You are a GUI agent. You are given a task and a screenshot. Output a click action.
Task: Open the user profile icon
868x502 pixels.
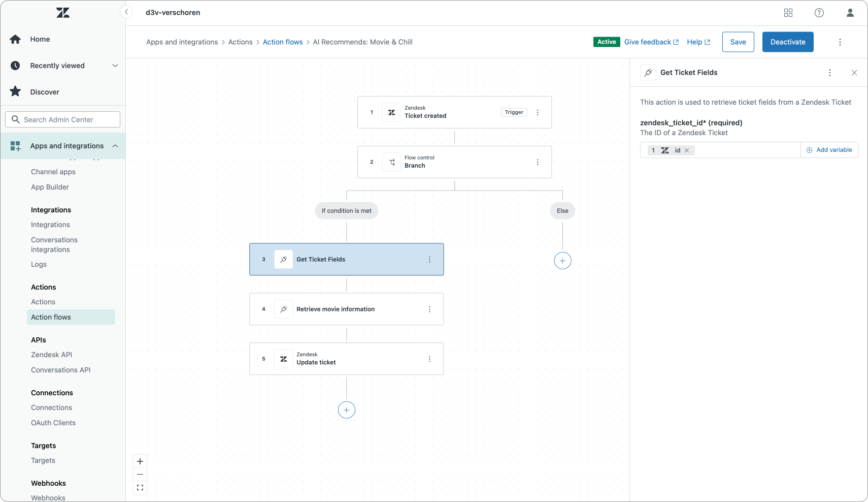850,13
